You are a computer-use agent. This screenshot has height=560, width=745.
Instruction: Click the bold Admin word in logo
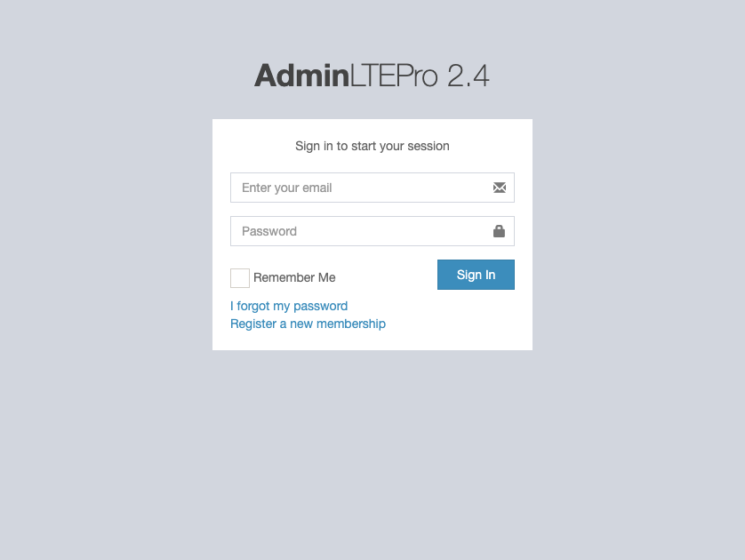point(301,76)
